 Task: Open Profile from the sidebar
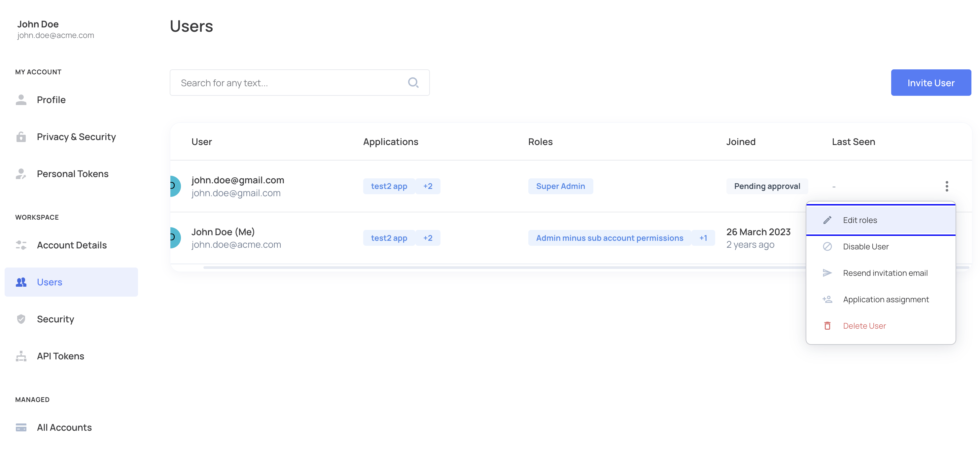(x=51, y=100)
